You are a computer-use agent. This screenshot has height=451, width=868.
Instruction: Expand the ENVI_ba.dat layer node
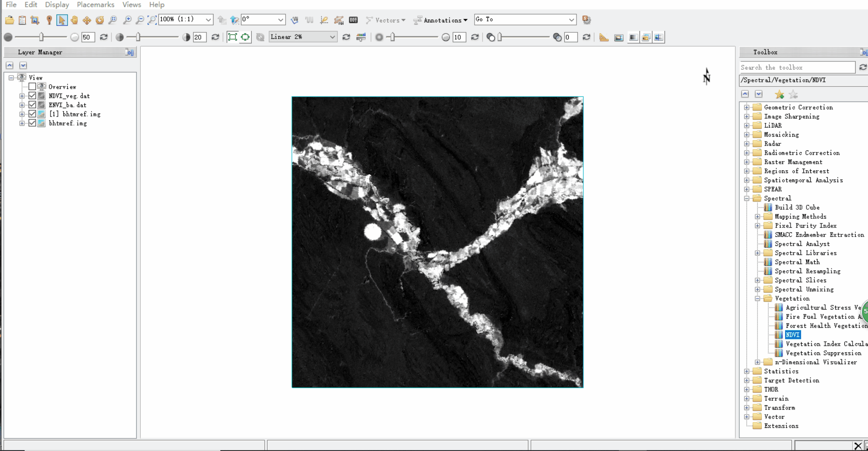[22, 105]
